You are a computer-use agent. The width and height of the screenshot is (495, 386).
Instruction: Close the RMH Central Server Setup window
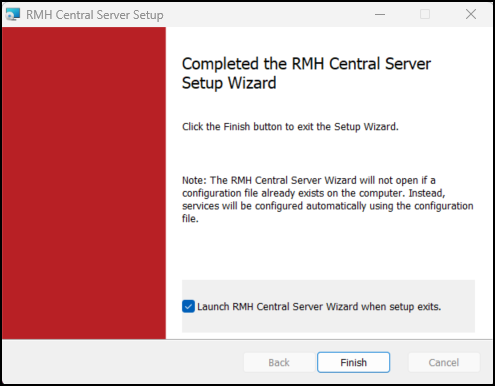471,14
